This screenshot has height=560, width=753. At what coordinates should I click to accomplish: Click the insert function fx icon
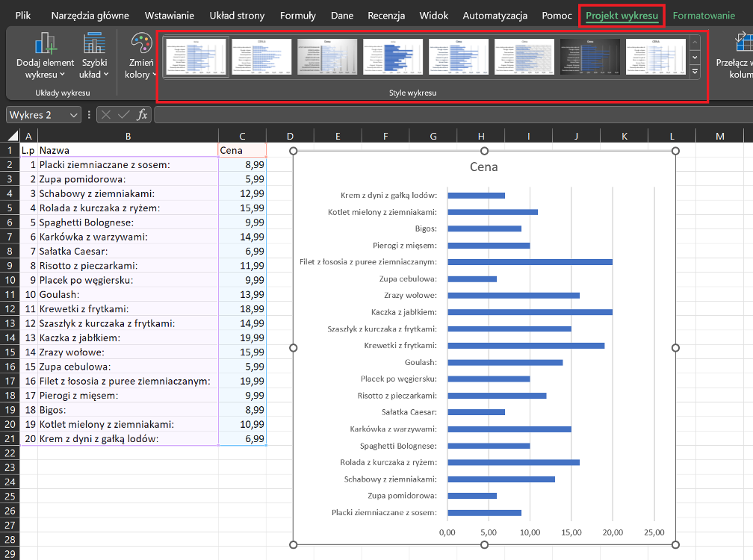coord(142,115)
